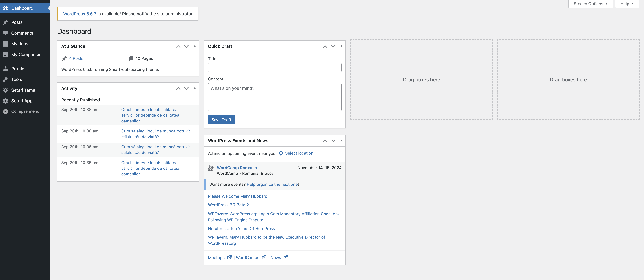Screen dimensions: 644x280
Task: Open the Help dropdown
Action: point(627,4)
